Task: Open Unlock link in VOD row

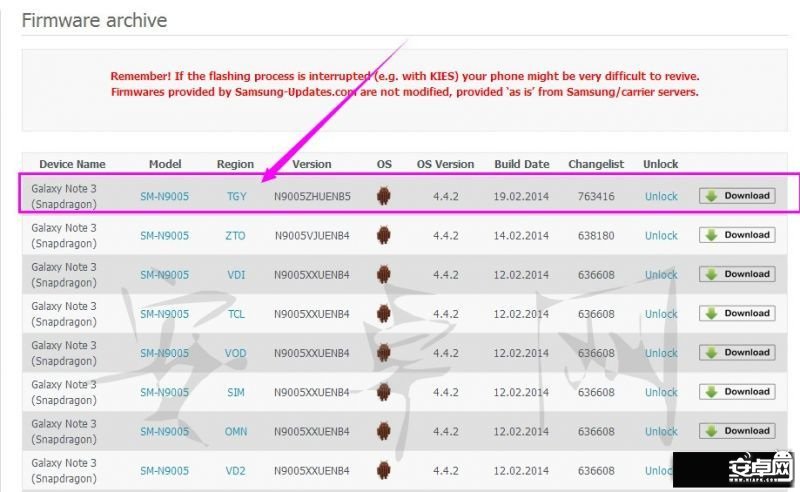Action: 661,353
